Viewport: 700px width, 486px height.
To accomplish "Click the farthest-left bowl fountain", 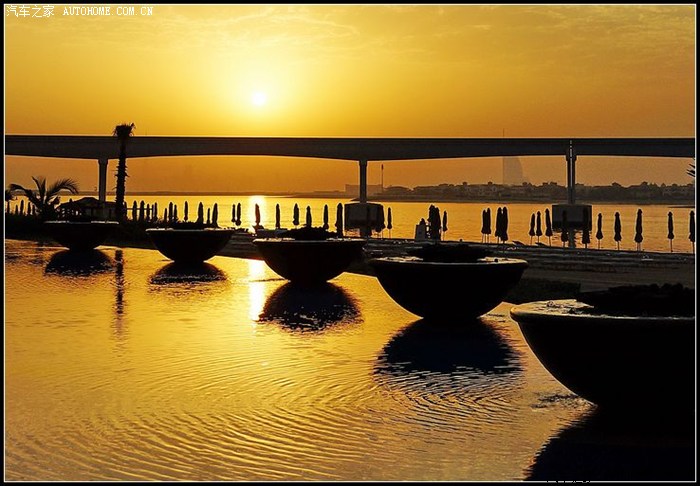I will [x=80, y=234].
